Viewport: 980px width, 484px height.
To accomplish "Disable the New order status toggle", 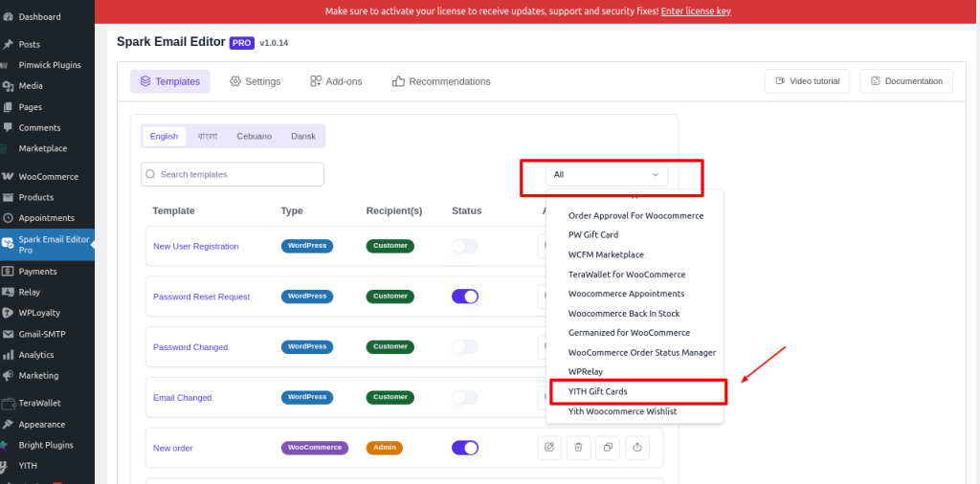I will click(x=465, y=448).
